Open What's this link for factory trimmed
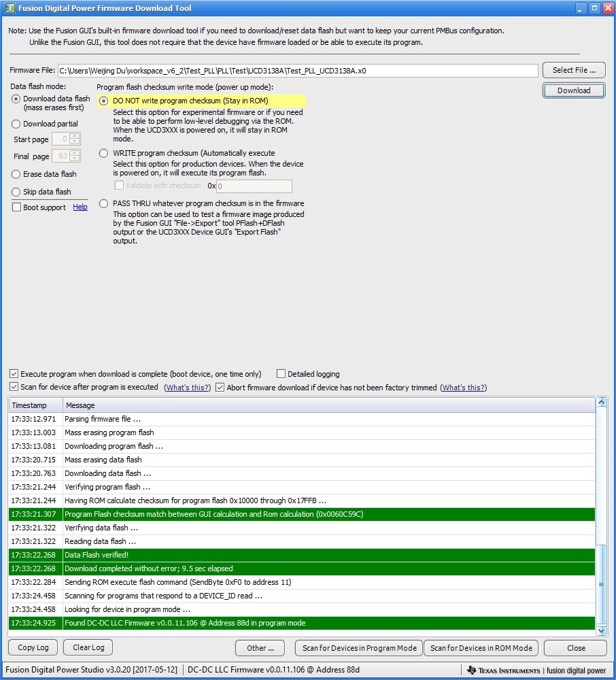Image resolution: width=616 pixels, height=680 pixels. (464, 388)
